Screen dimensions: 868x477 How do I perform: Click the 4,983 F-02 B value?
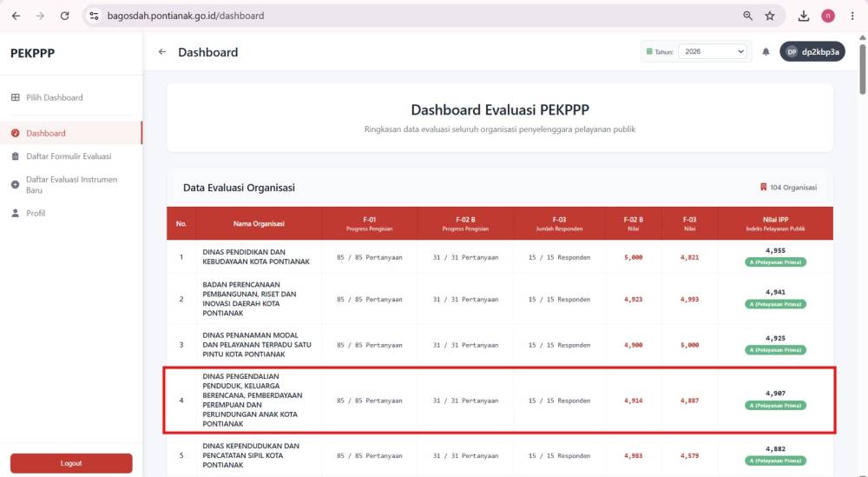634,456
